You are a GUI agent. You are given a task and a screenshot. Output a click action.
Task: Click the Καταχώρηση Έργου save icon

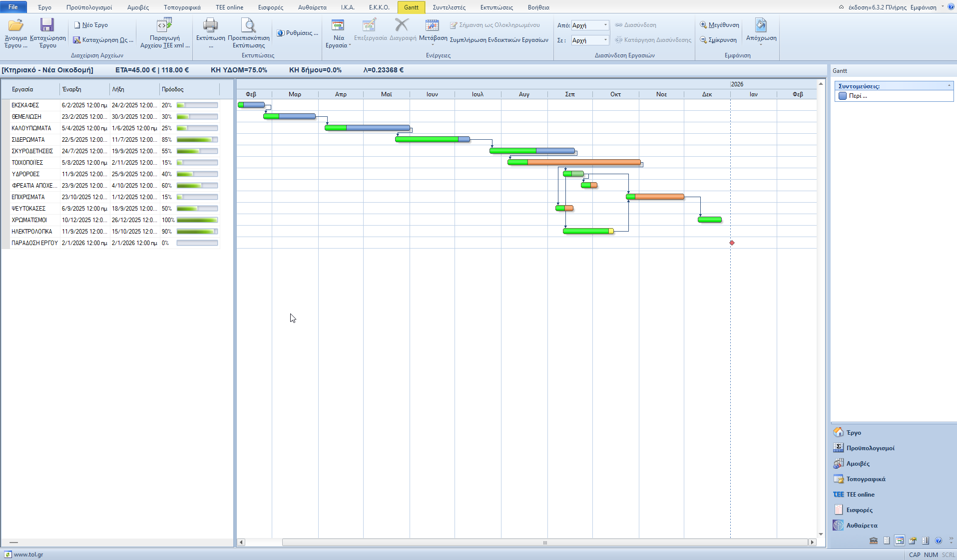[x=47, y=25]
